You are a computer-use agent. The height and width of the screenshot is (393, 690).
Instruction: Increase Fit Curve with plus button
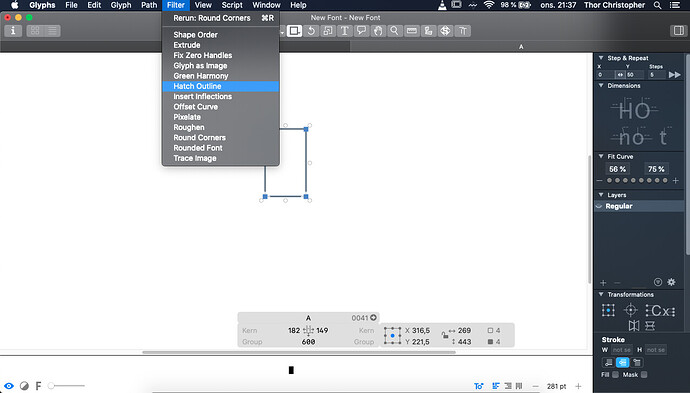pyautogui.click(x=675, y=180)
